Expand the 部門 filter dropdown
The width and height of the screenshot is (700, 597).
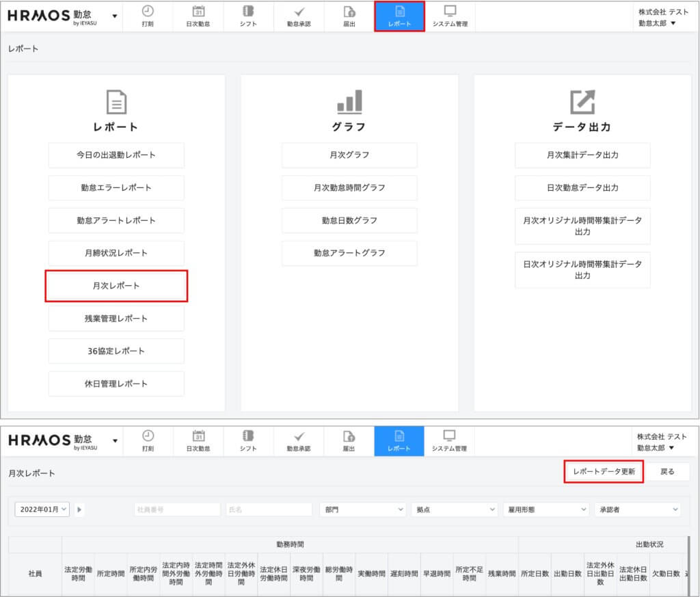click(x=362, y=509)
